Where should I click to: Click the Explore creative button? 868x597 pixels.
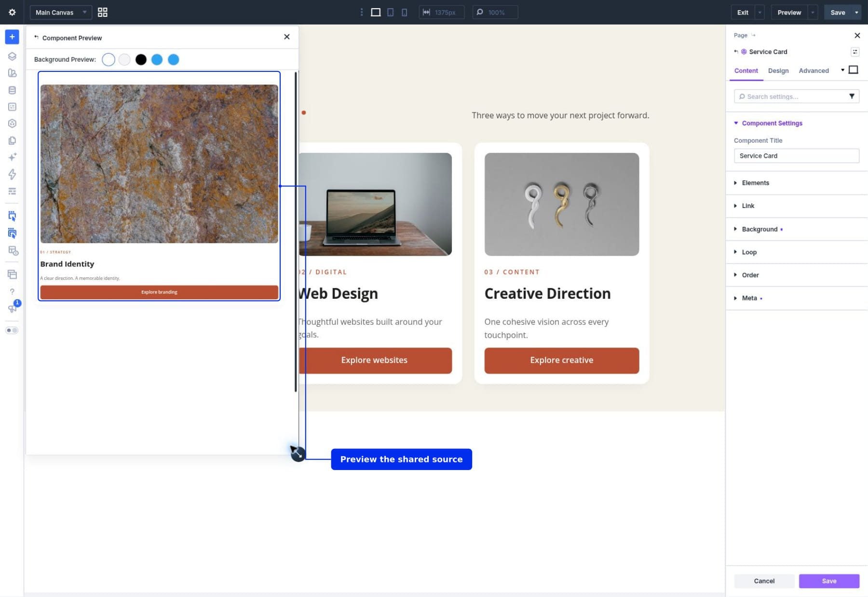tap(561, 360)
